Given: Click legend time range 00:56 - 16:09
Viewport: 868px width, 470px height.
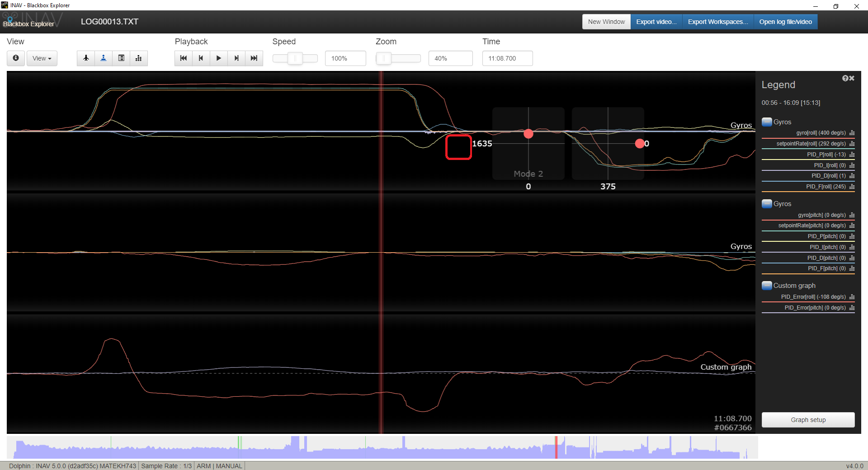Looking at the screenshot, I should pos(791,103).
